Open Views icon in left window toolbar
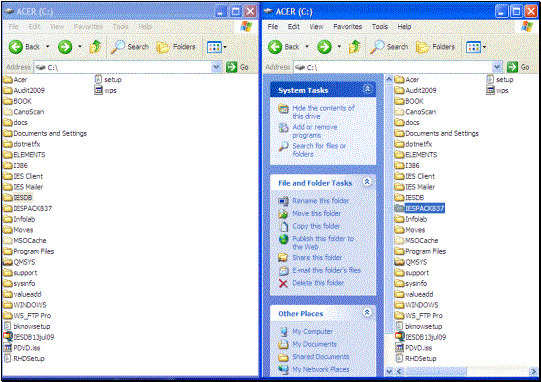This screenshot has width=541, height=382. coord(214,47)
